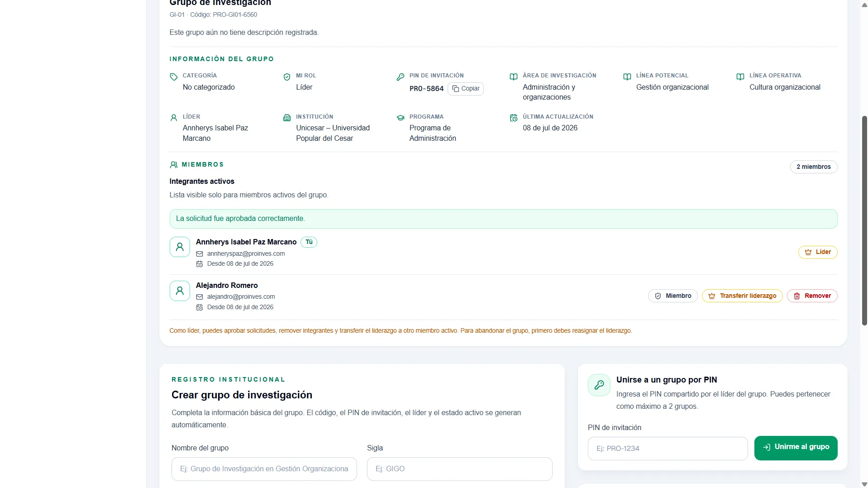
Task: Click the login arrow icon in Unirme al grupo
Action: 767,447
